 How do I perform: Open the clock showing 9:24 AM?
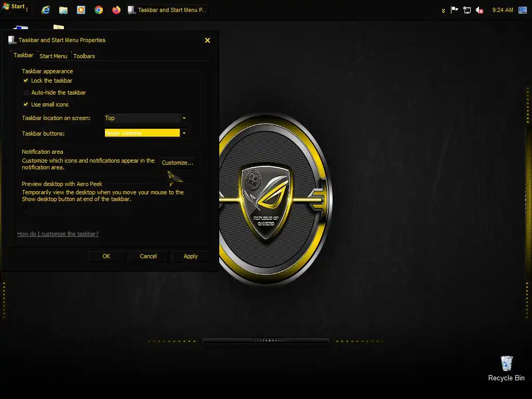[x=502, y=10]
